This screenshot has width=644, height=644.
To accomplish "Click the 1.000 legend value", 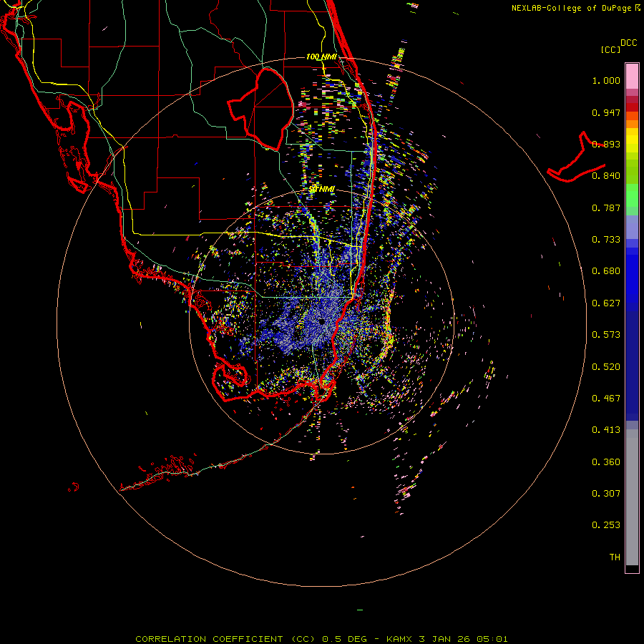I will pos(606,80).
